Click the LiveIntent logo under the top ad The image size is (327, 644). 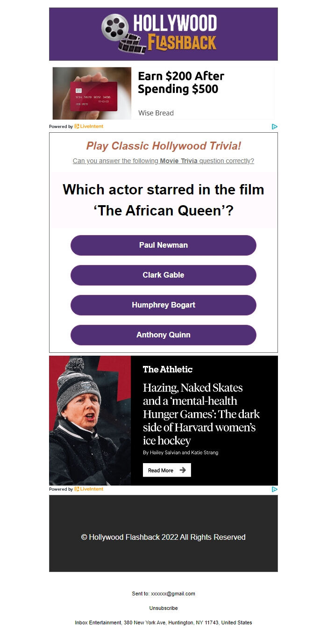[89, 127]
